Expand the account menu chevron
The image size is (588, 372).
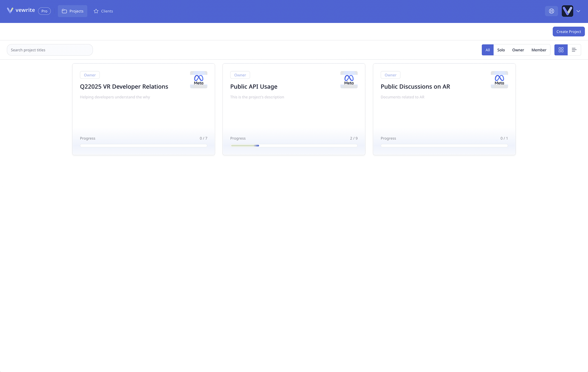pyautogui.click(x=579, y=11)
